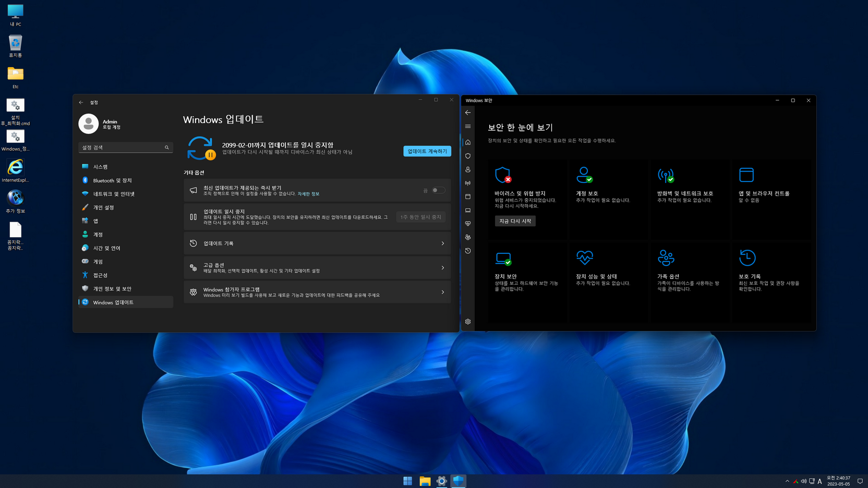Expand 업데이트 기록 row chevron
The width and height of the screenshot is (868, 488).
tap(443, 243)
